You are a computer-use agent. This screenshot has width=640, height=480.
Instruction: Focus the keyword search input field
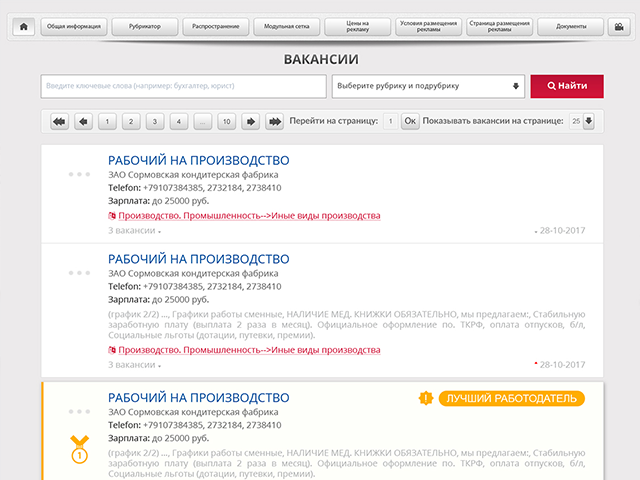coord(184,86)
